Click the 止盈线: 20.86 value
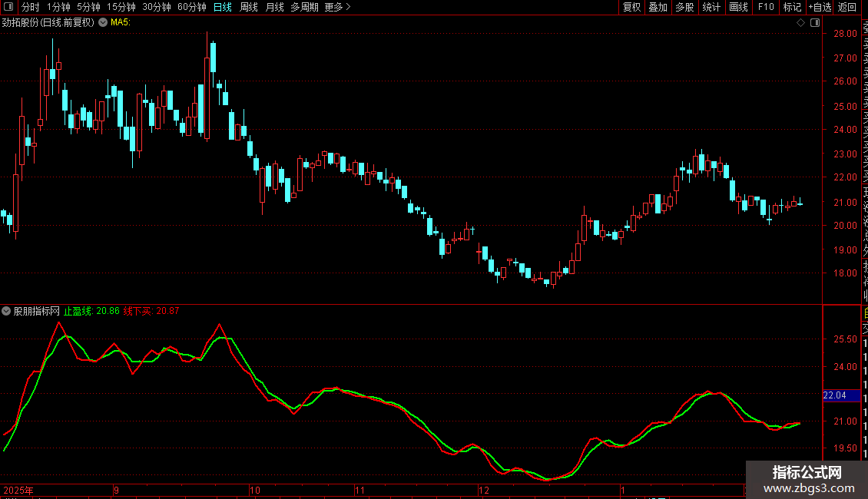This screenshot has height=499, width=868. pos(91,312)
